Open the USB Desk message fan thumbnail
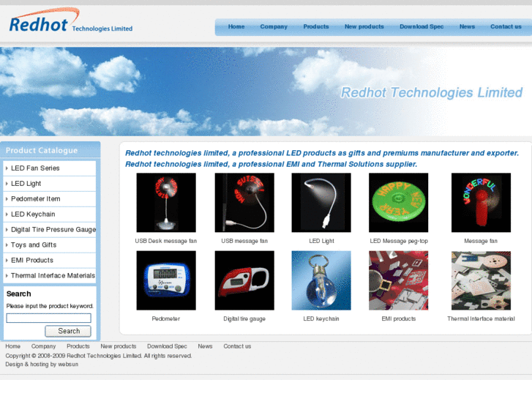Image resolution: width=532 pixels, height=399 pixels. pos(166,203)
